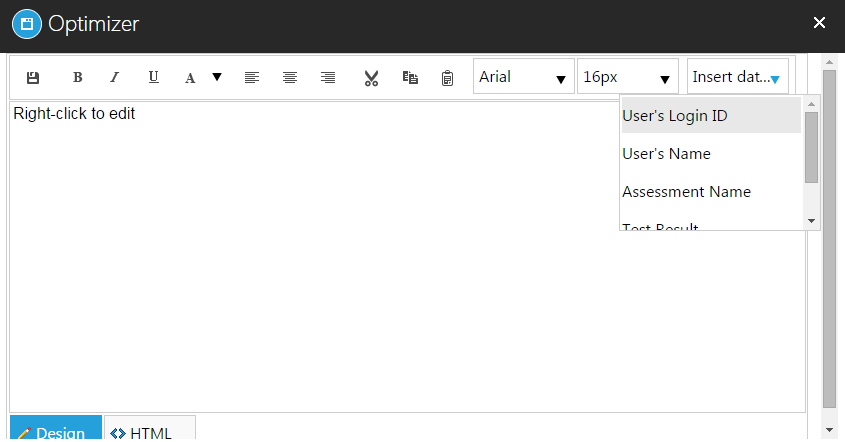This screenshot has width=845, height=442.
Task: Align text to the right
Action: pyautogui.click(x=328, y=77)
